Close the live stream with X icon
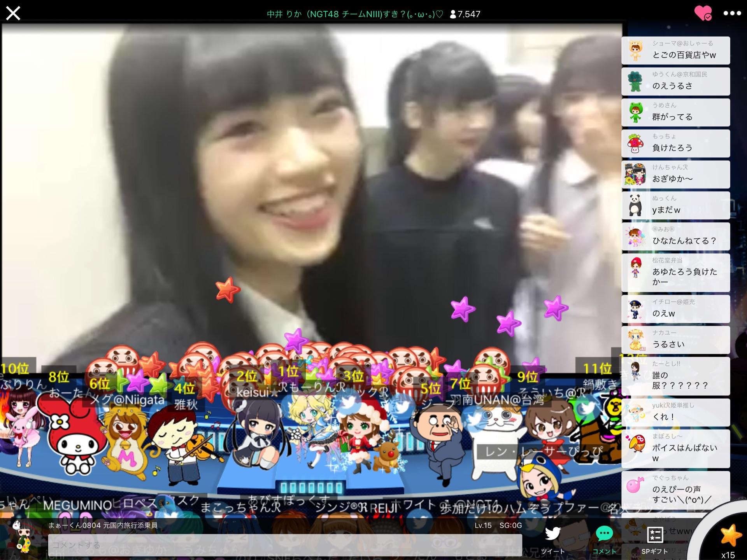Viewport: 747px width, 560px height. point(13,14)
